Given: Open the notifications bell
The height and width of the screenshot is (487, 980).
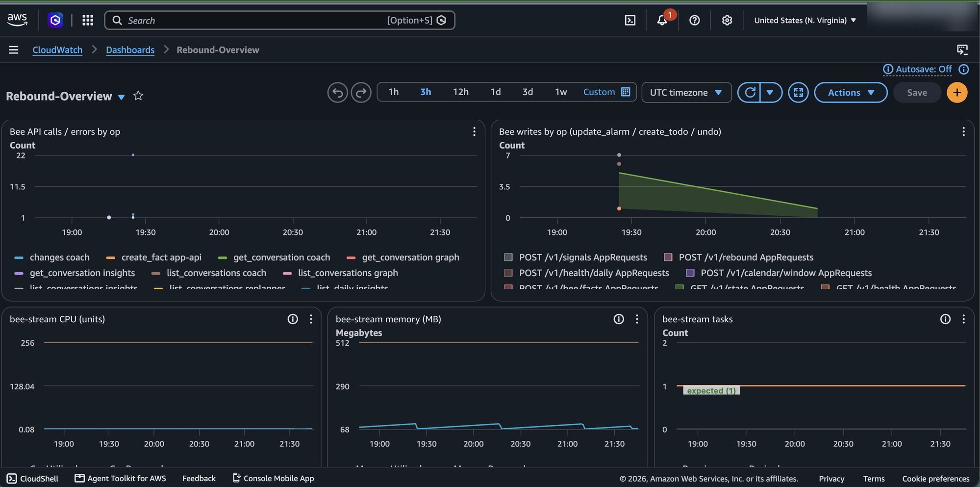Looking at the screenshot, I should (662, 20).
